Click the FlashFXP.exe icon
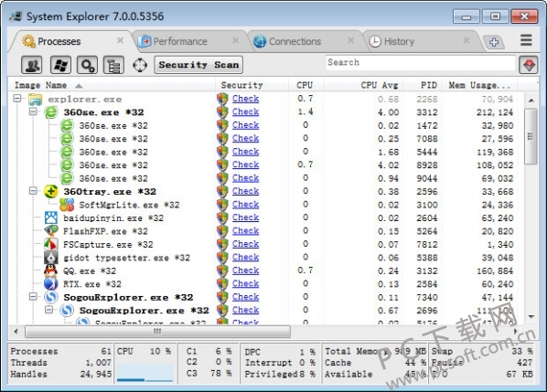This screenshot has height=392, width=547. coord(51,231)
